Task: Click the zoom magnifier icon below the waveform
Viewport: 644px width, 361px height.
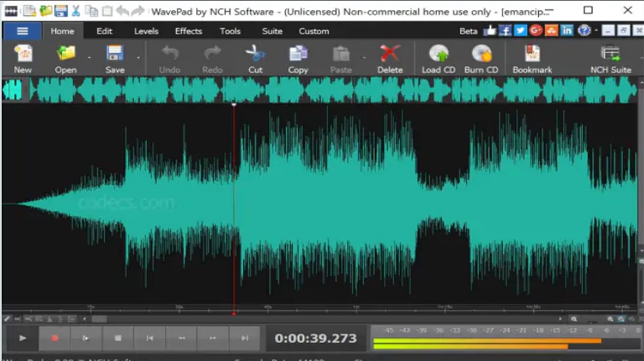Action: point(574,319)
